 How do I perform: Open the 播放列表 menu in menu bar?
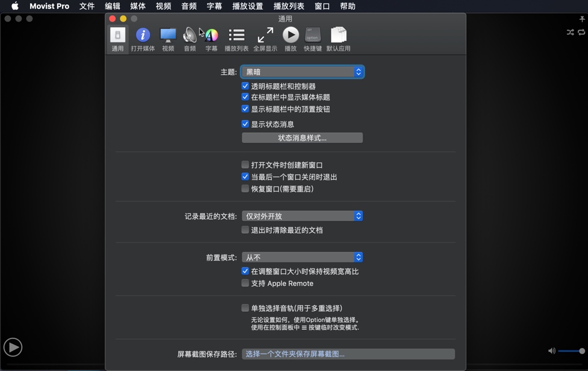289,6
